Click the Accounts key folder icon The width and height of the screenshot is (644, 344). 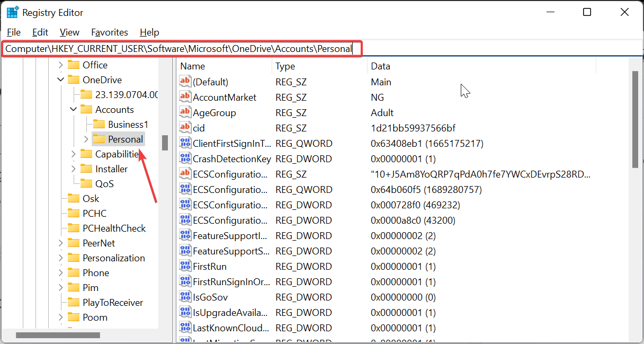[86, 110]
